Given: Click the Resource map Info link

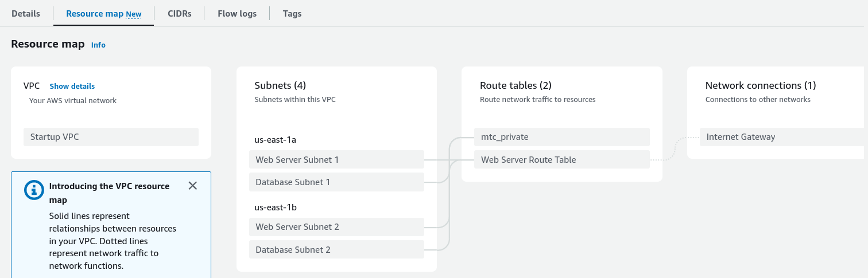Looking at the screenshot, I should pyautogui.click(x=98, y=45).
